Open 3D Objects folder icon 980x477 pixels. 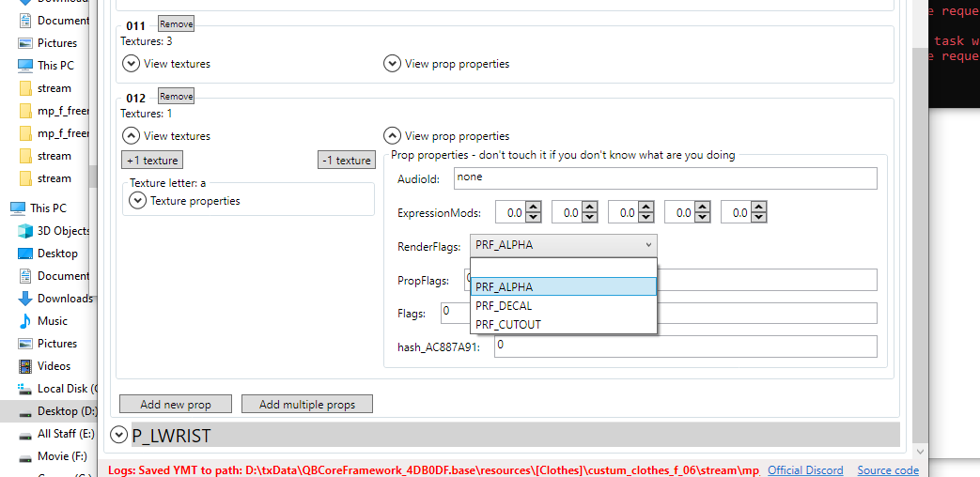coord(25,231)
